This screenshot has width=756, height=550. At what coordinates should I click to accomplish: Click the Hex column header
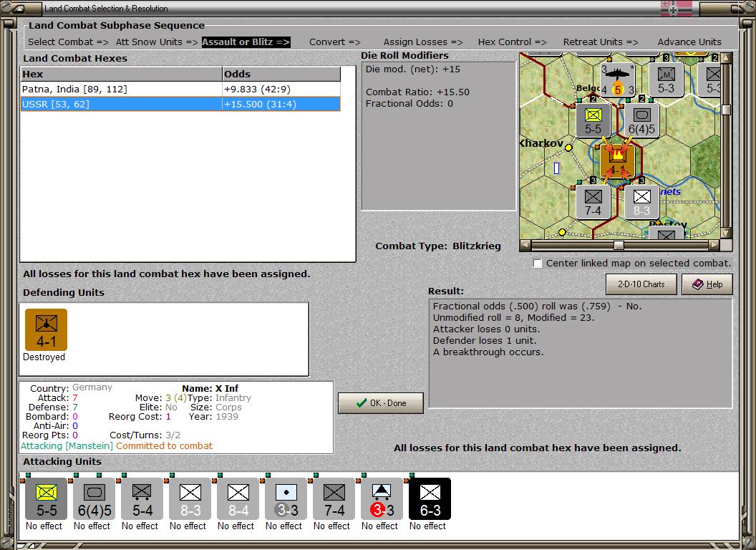coord(122,74)
